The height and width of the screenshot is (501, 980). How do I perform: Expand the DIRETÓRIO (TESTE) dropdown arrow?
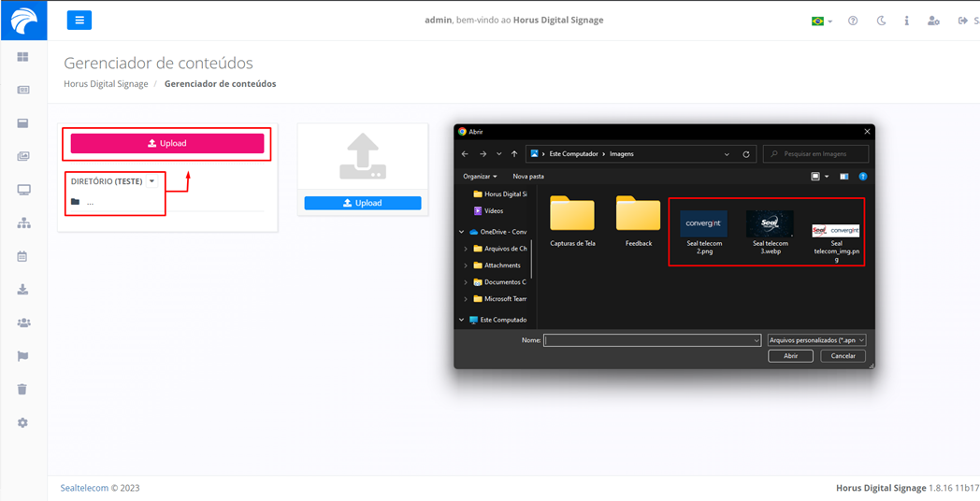tap(151, 181)
